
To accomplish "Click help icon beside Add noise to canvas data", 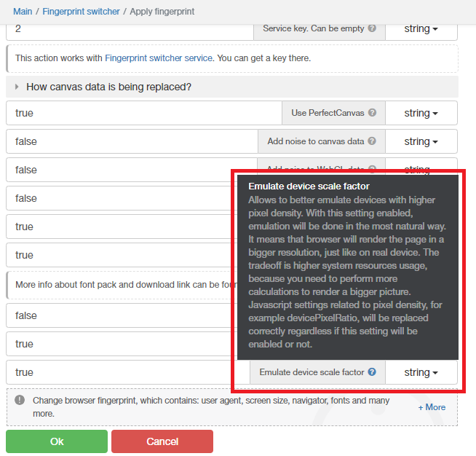I will [x=372, y=141].
